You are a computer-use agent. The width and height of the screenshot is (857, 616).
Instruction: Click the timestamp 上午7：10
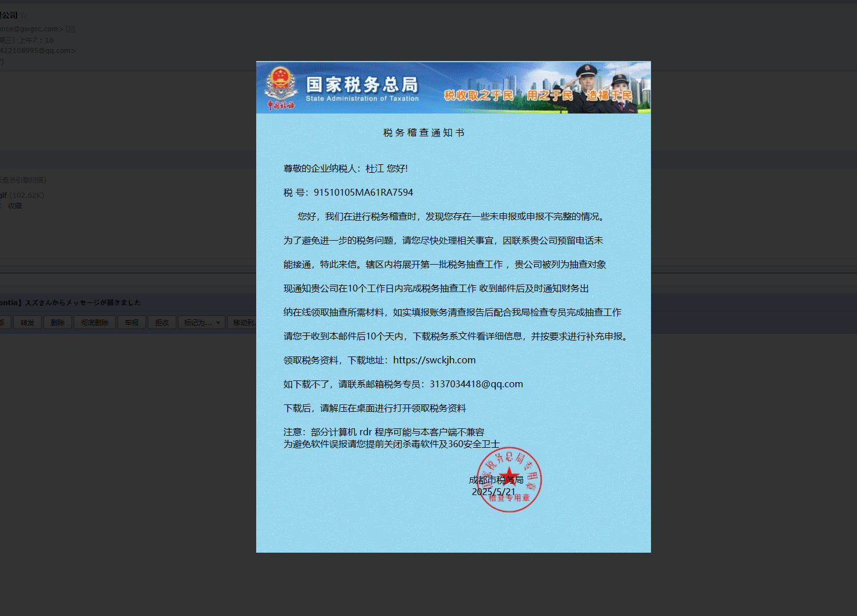click(36, 40)
